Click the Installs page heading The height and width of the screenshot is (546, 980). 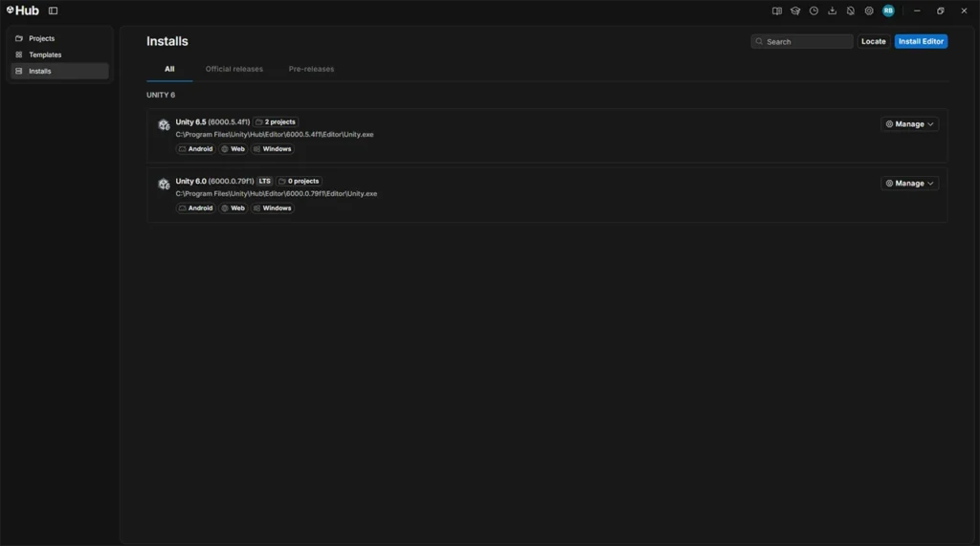click(167, 42)
